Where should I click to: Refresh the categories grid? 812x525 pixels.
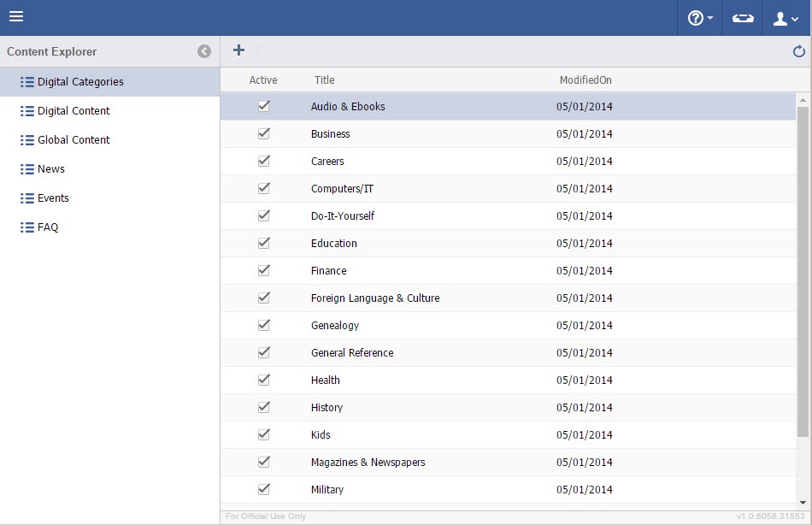[x=799, y=51]
